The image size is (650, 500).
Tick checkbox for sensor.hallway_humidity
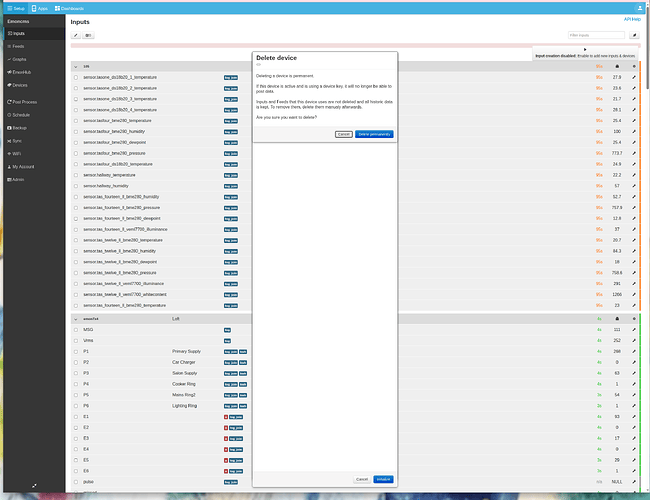pos(75,186)
